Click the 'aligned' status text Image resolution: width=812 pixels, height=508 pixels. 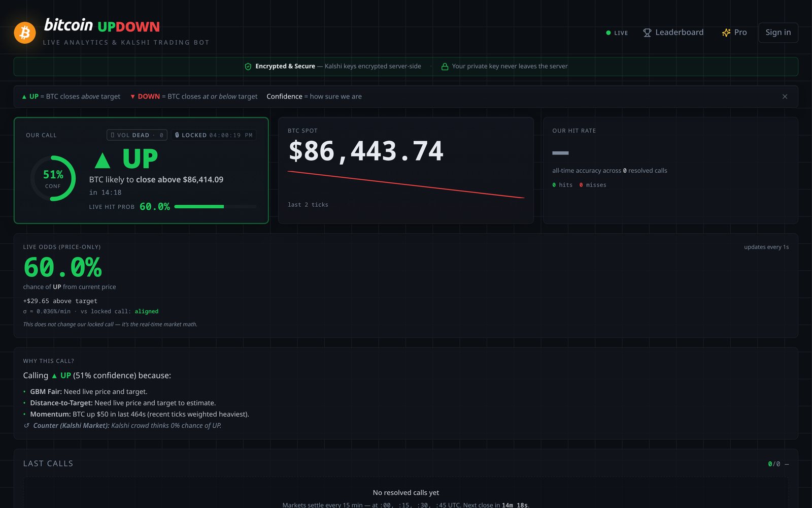pyautogui.click(x=147, y=311)
